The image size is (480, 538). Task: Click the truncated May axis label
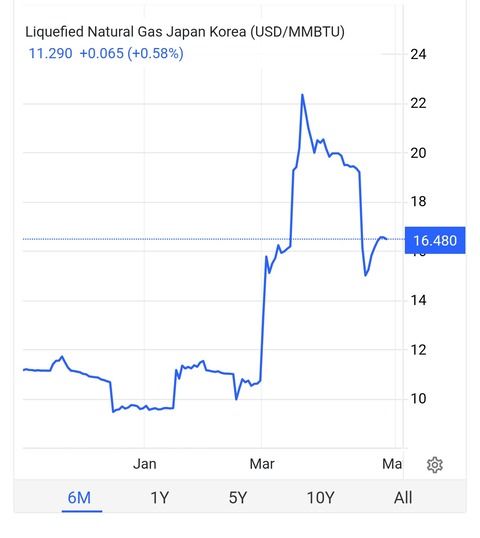coord(392,464)
